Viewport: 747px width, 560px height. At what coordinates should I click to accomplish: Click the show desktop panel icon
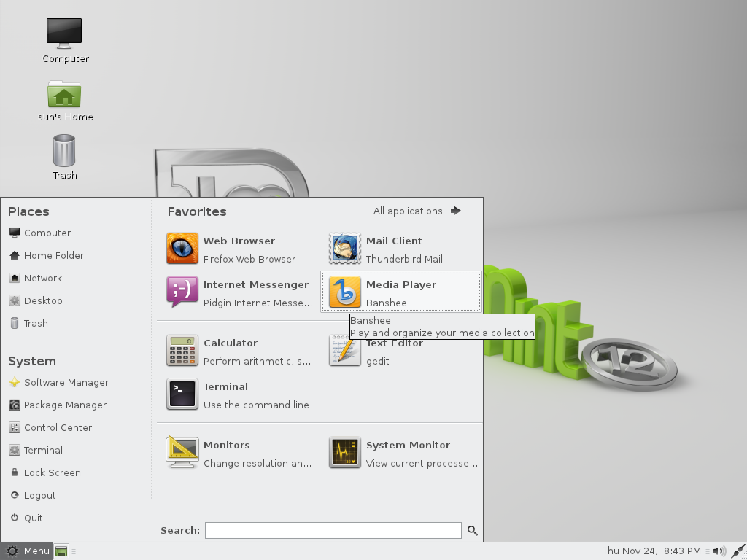coord(61,551)
